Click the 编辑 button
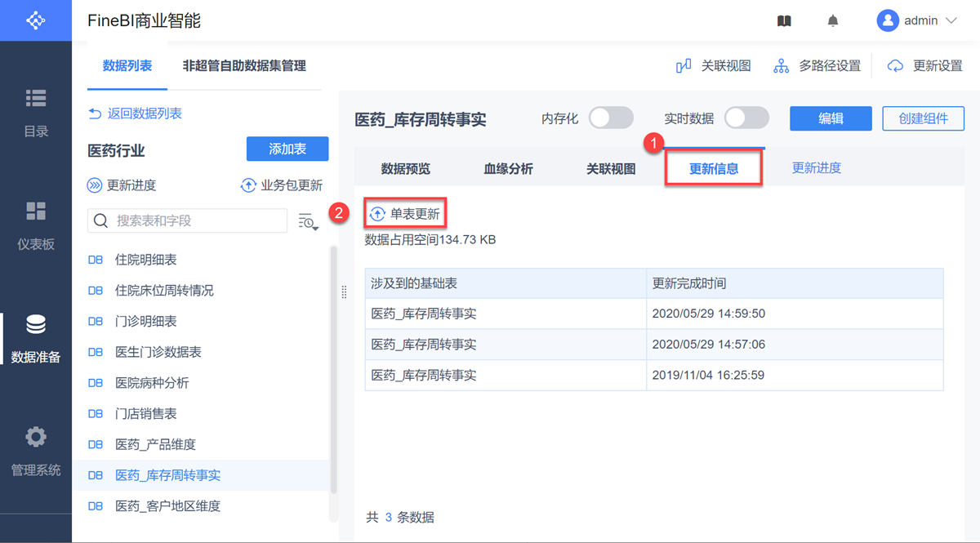This screenshot has width=980, height=543. 831,118
